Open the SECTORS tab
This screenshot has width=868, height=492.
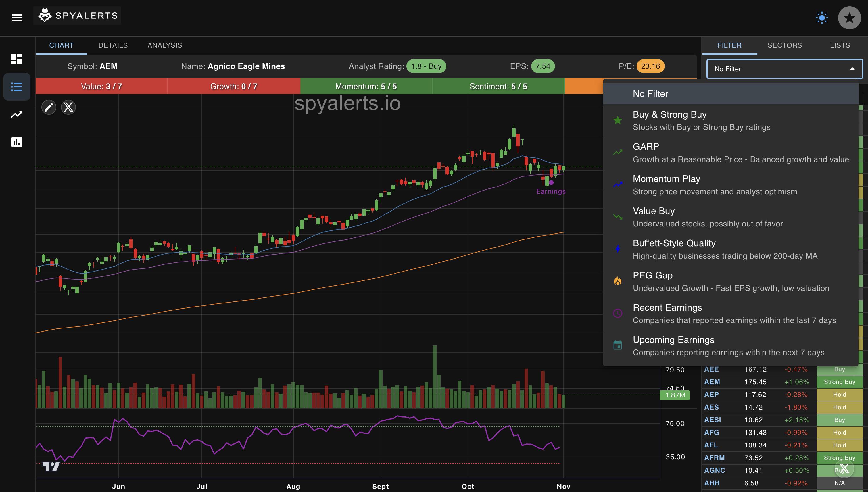coord(785,45)
